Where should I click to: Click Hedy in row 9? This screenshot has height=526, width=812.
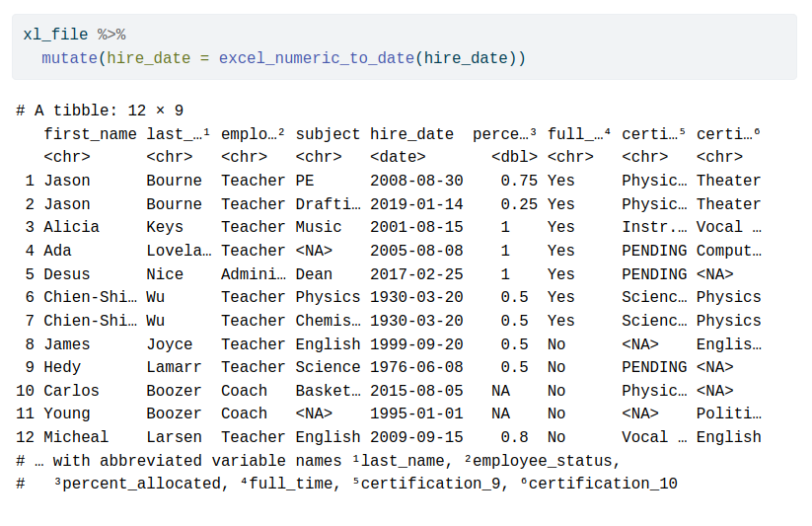tap(62, 367)
